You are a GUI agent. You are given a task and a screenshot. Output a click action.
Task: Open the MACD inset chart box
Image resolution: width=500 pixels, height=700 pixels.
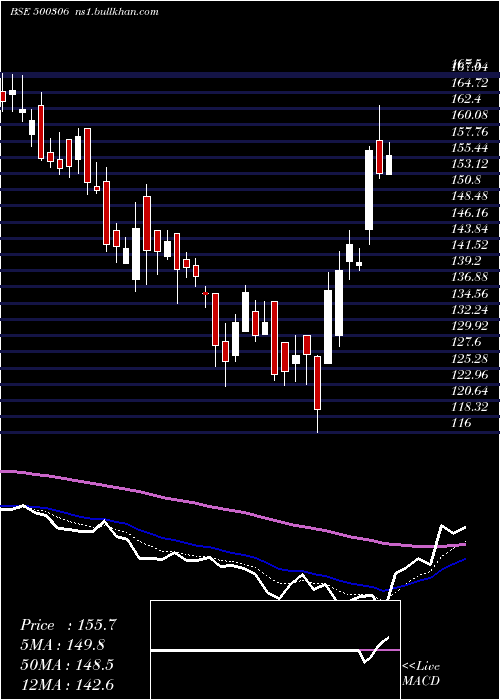click(275, 650)
